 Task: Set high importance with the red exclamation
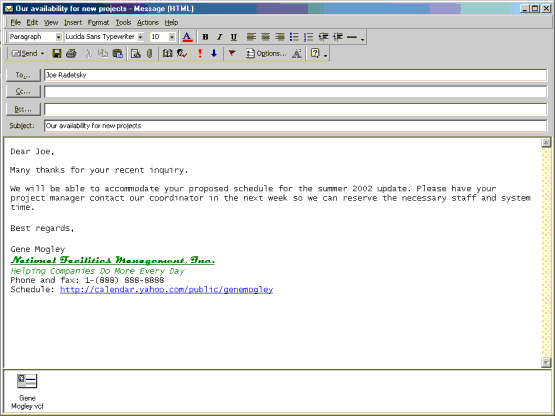click(200, 53)
